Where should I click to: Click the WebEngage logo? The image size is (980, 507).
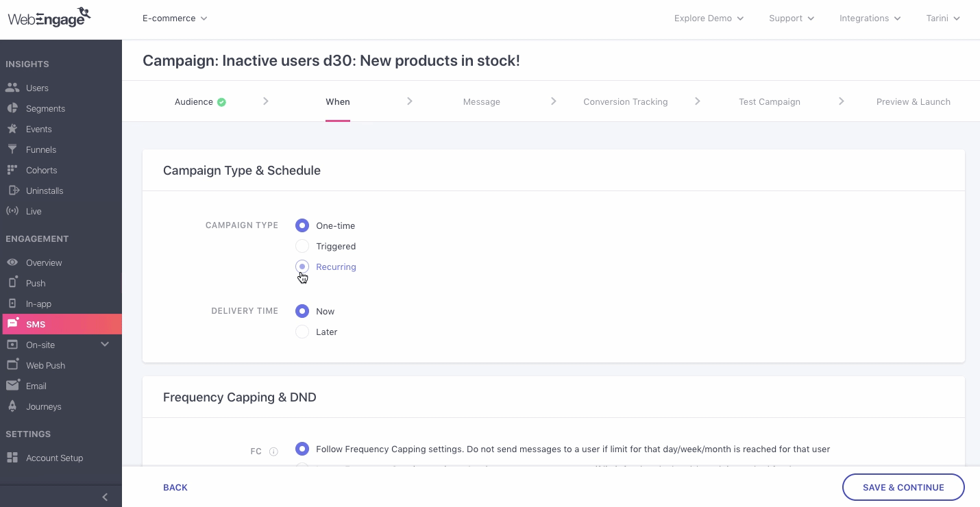point(49,17)
